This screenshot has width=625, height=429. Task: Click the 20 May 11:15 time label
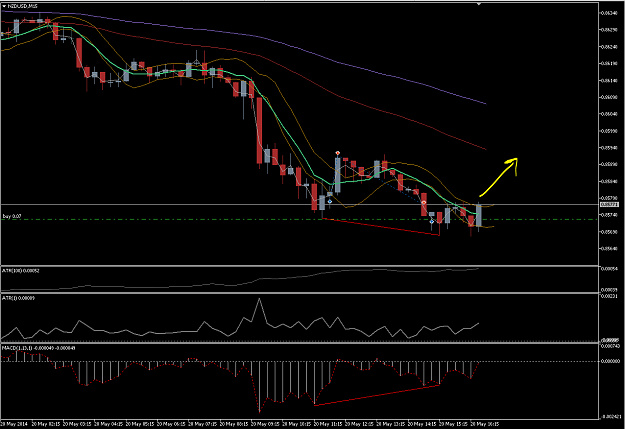(x=328, y=424)
